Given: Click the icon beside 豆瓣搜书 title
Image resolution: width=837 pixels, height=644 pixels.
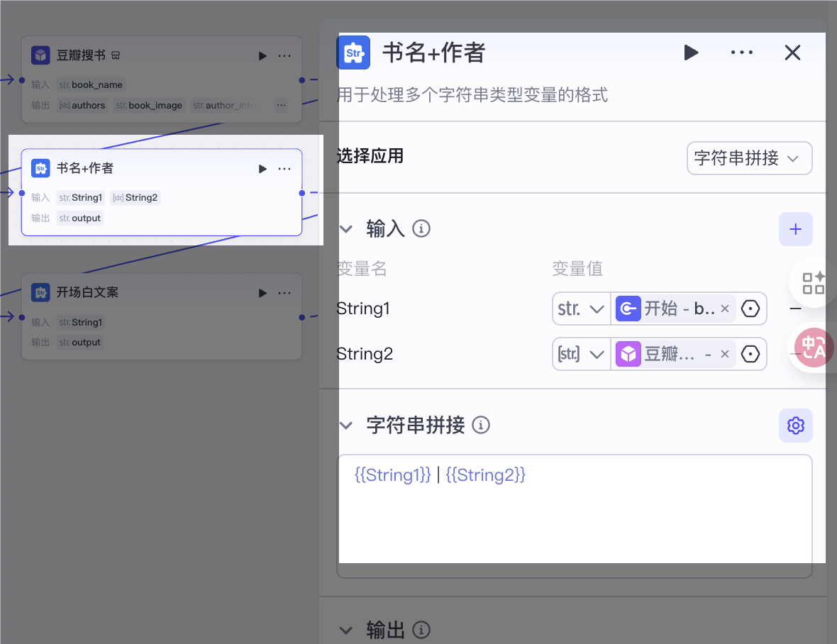Looking at the screenshot, I should (x=116, y=55).
